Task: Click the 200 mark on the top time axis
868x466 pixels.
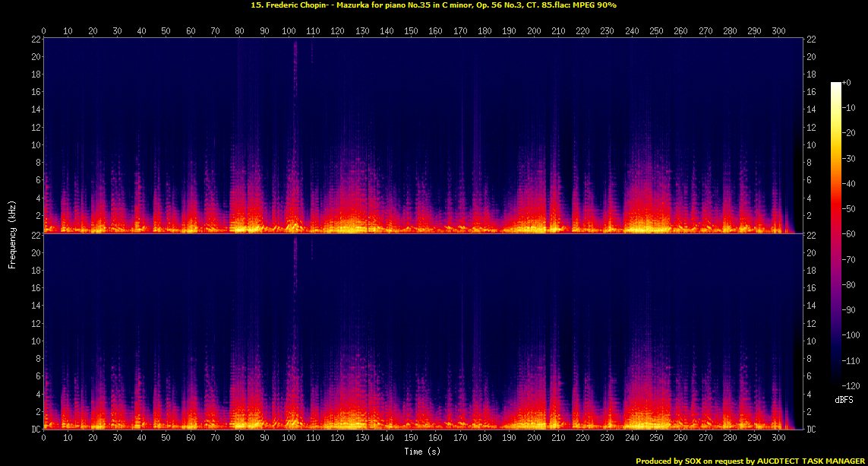Action: (534, 31)
